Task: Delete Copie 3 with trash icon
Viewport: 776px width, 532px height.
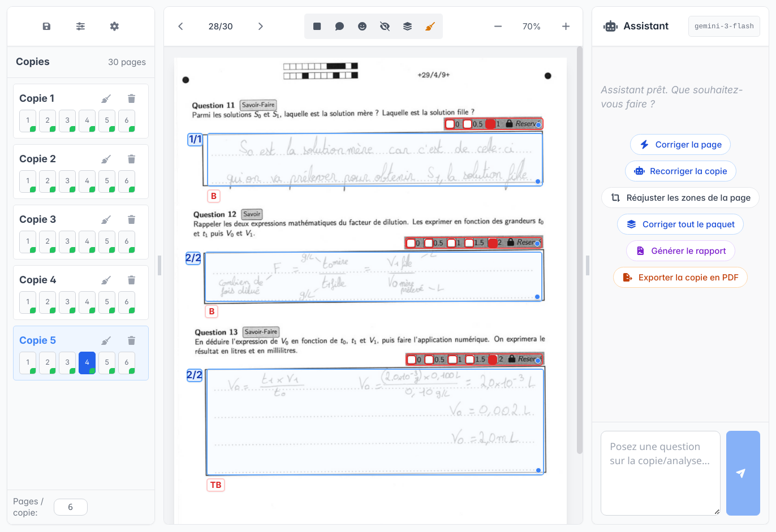Action: pos(131,219)
